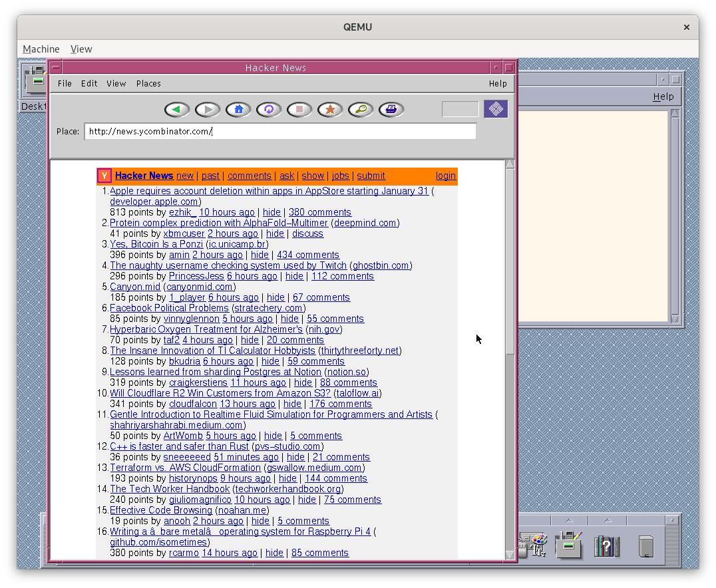Click the browser logo throbber icon
This screenshot has width=716, height=588.
click(x=496, y=108)
